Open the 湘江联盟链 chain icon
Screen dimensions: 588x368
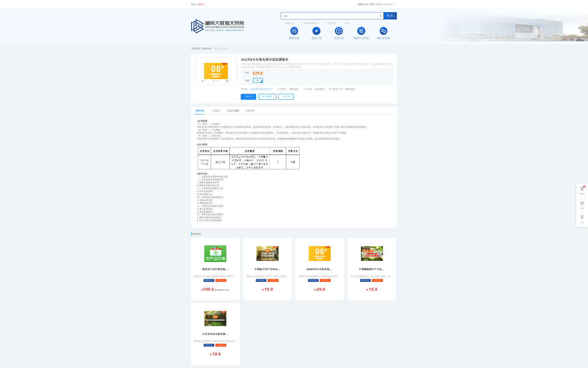[383, 31]
